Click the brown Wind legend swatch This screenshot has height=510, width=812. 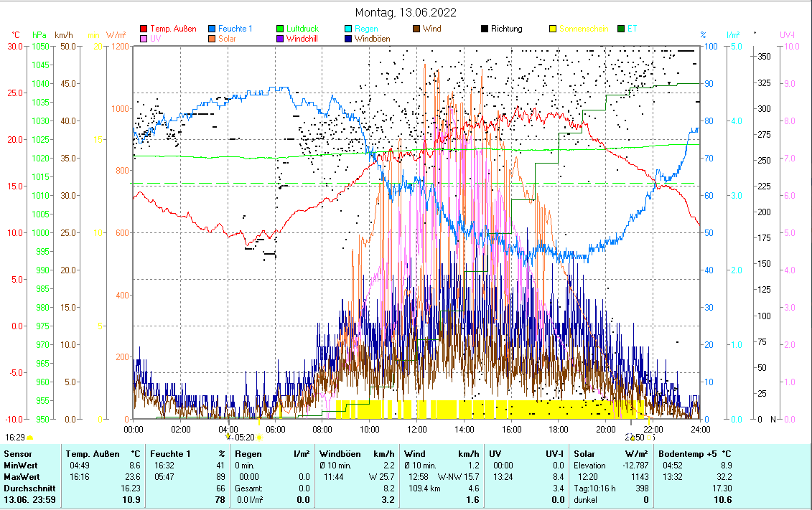[416, 29]
